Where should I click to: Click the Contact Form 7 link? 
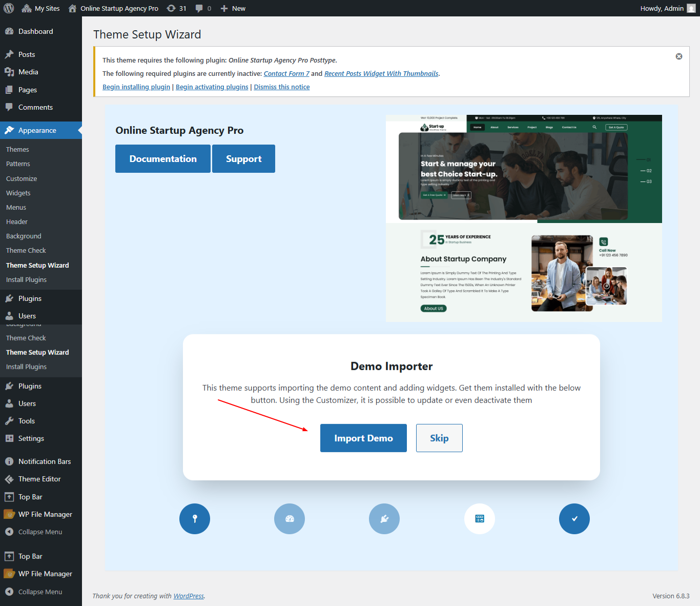point(286,73)
